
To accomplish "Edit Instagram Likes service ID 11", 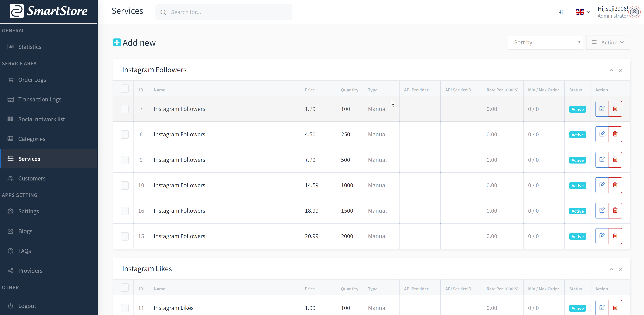I will coord(602,308).
